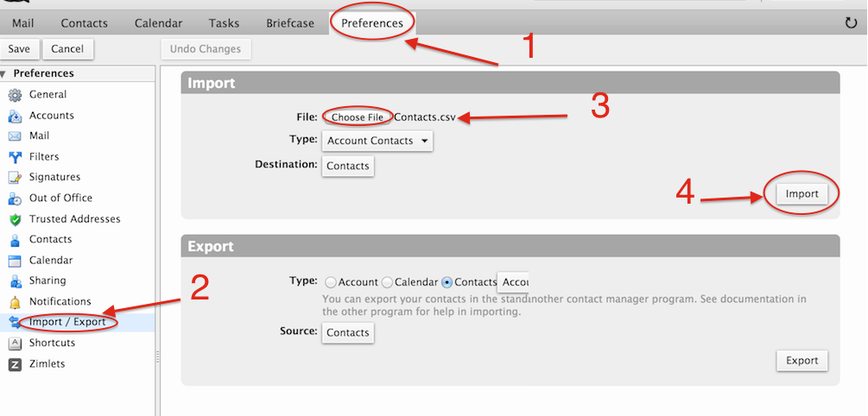
Task: Select the Filters funnel icon
Action: click(x=15, y=157)
